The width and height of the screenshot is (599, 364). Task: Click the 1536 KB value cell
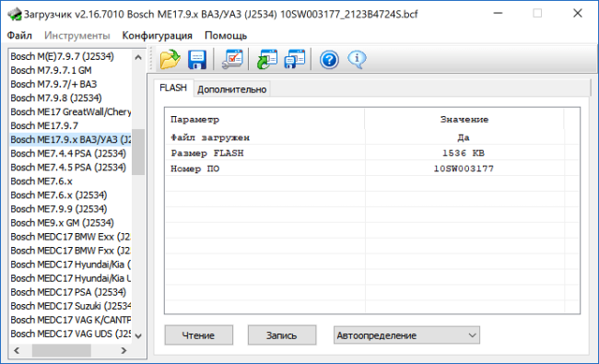point(464,153)
